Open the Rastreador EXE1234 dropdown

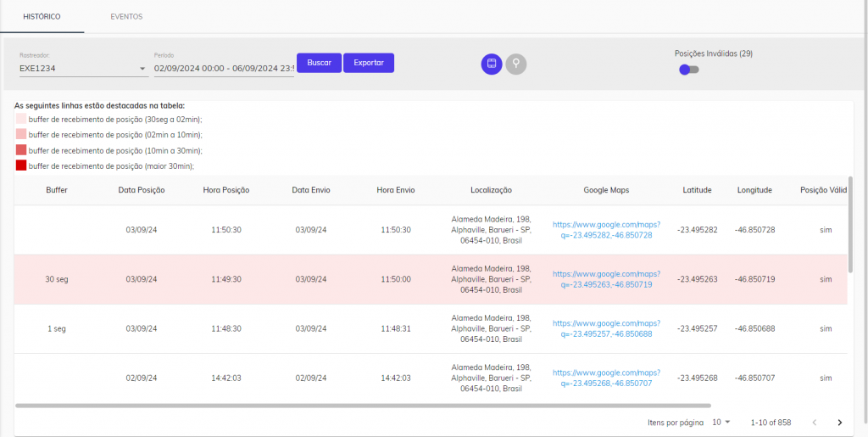click(83, 69)
